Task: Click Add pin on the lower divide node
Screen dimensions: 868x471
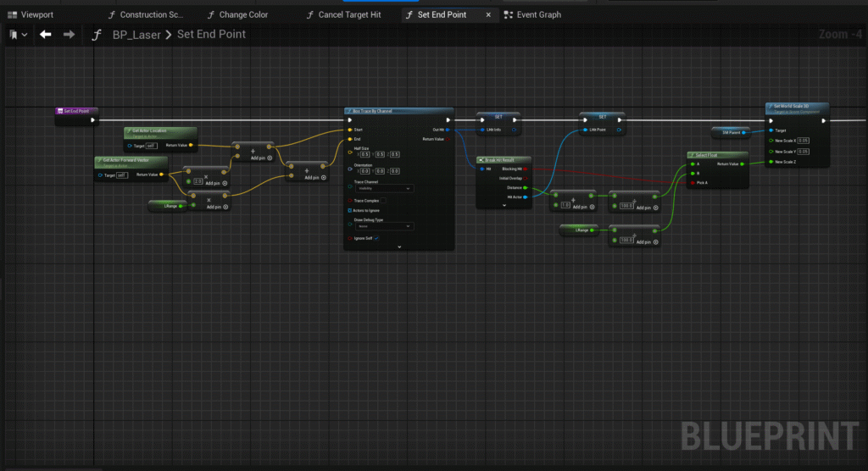Action: (648, 242)
